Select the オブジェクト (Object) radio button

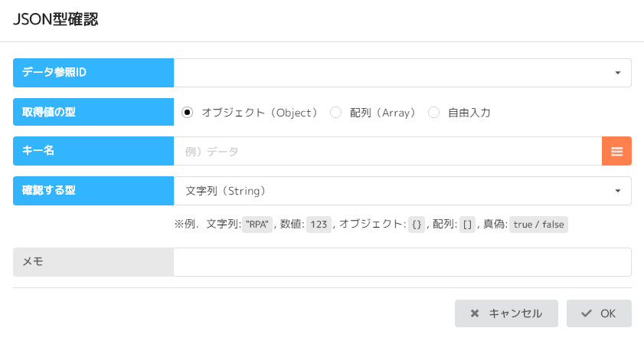pos(187,113)
